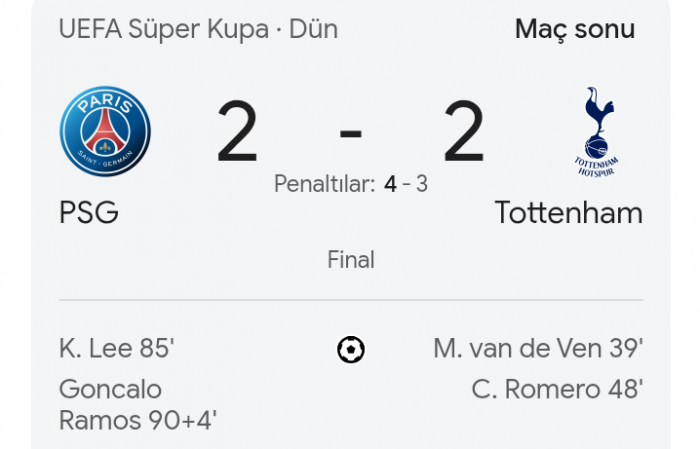Click the divider line above scorers
Screen dimensions: 700x449
tap(351, 300)
